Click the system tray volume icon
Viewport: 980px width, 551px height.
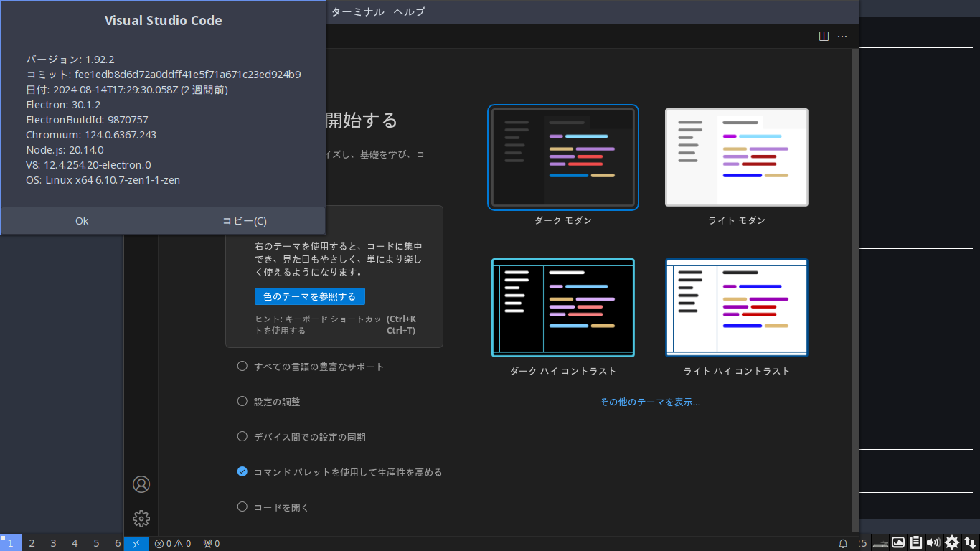933,543
